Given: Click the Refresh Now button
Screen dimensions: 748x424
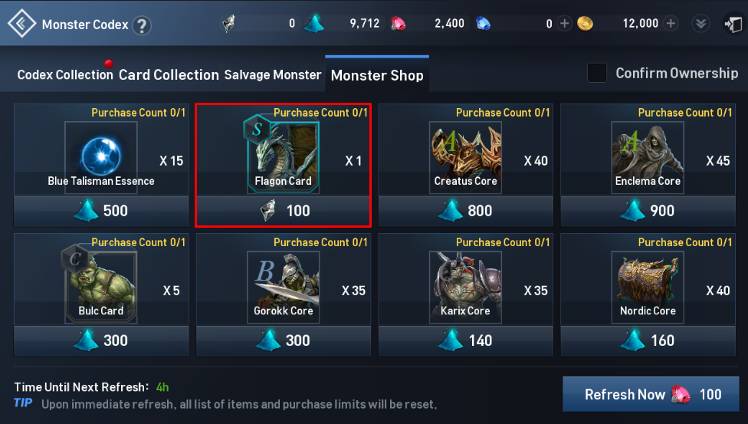Looking at the screenshot, I should (651, 394).
